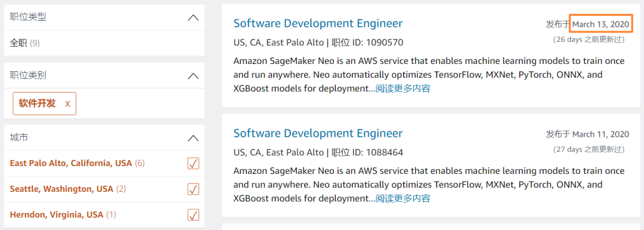Click the 职位 ID: 1090570 location line
Image resolution: width=644 pixels, height=230 pixels.
click(x=318, y=42)
